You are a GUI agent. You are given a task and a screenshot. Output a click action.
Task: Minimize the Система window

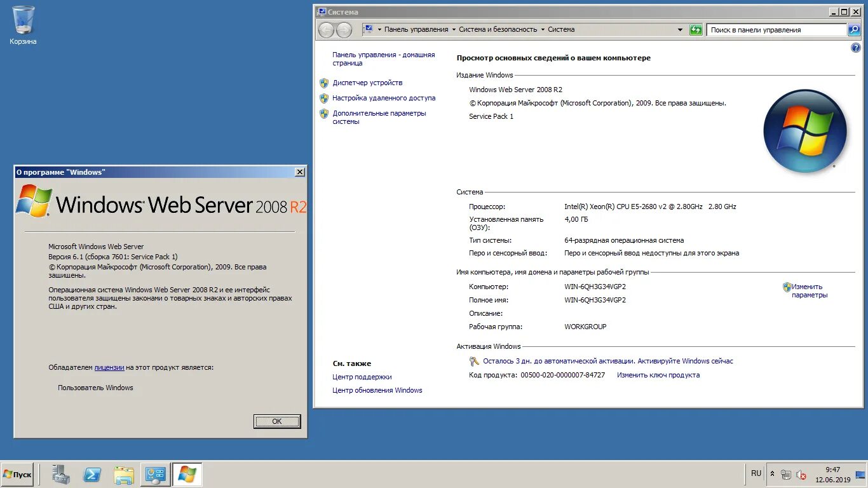pos(834,11)
